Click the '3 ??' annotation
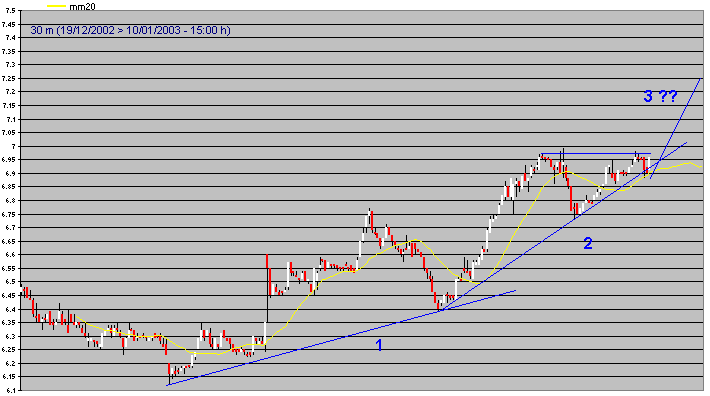Image resolution: width=710 pixels, height=396 pixels. click(660, 96)
